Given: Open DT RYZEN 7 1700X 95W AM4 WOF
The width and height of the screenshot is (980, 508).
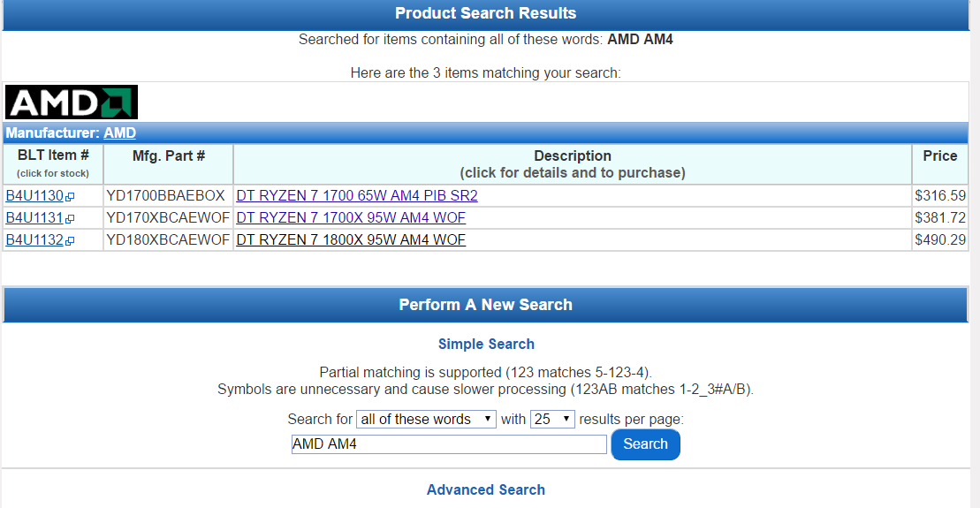Looking at the screenshot, I should pyautogui.click(x=351, y=218).
